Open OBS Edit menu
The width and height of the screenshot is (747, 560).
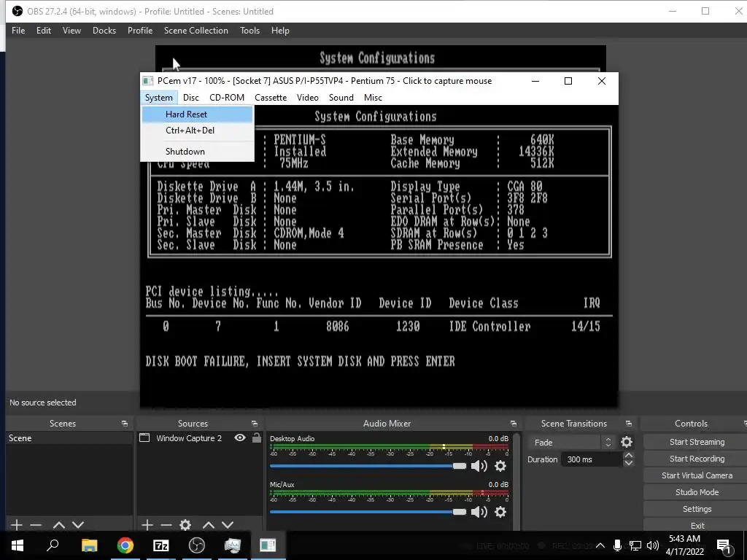tap(43, 31)
